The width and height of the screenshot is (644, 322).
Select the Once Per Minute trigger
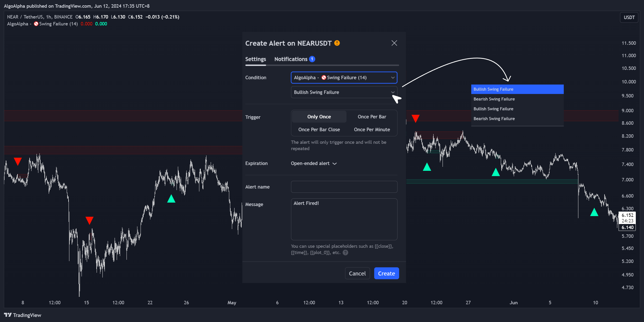click(x=372, y=129)
